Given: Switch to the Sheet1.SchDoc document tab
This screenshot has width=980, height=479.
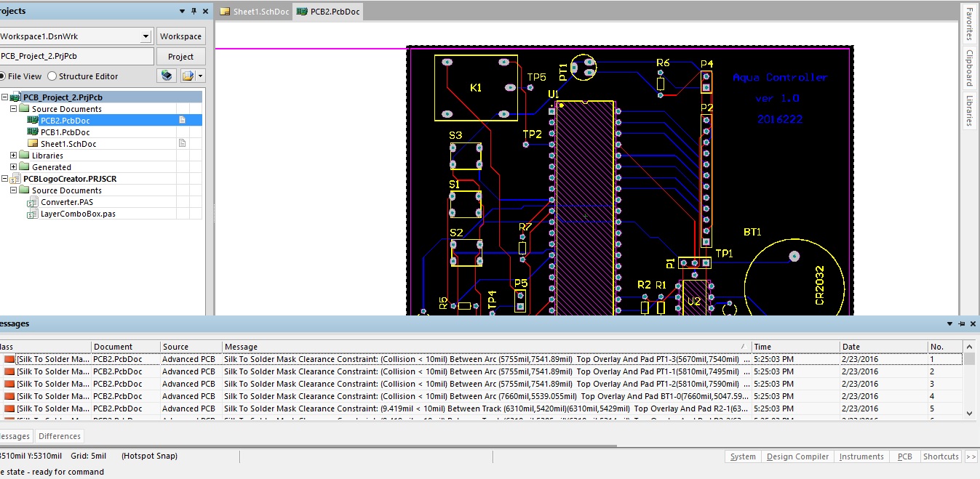Looking at the screenshot, I should [x=255, y=12].
